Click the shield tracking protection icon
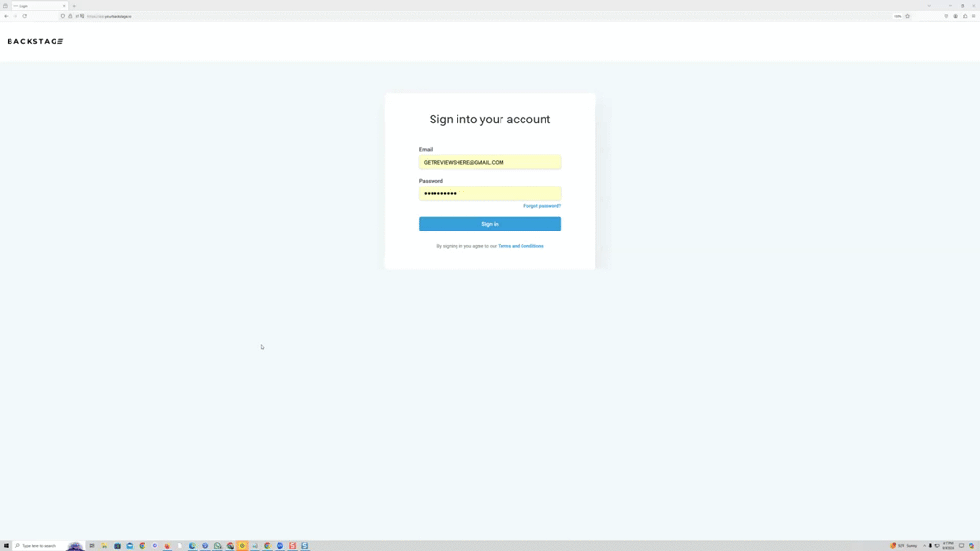The image size is (980, 551). [x=62, y=16]
